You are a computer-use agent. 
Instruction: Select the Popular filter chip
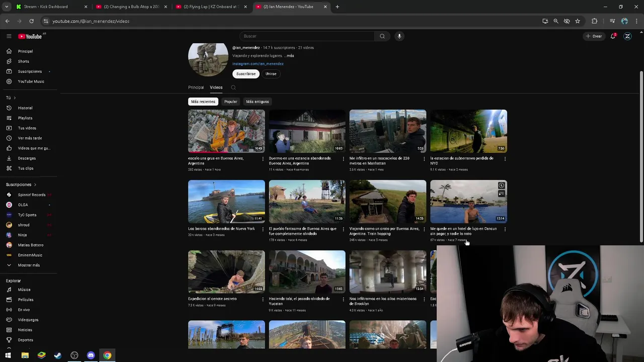click(x=230, y=102)
